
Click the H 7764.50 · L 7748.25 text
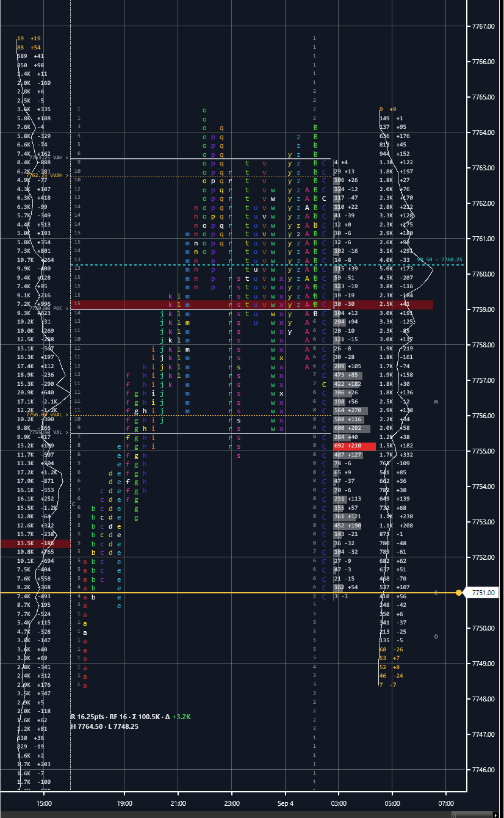point(106,726)
